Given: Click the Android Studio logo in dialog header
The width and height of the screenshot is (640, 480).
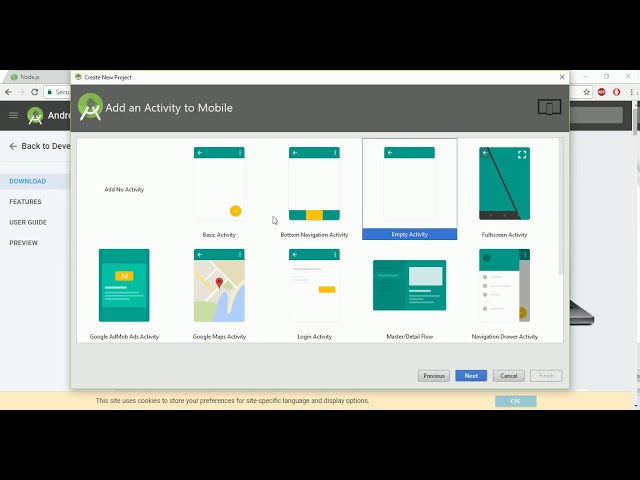Looking at the screenshot, I should pos(90,107).
